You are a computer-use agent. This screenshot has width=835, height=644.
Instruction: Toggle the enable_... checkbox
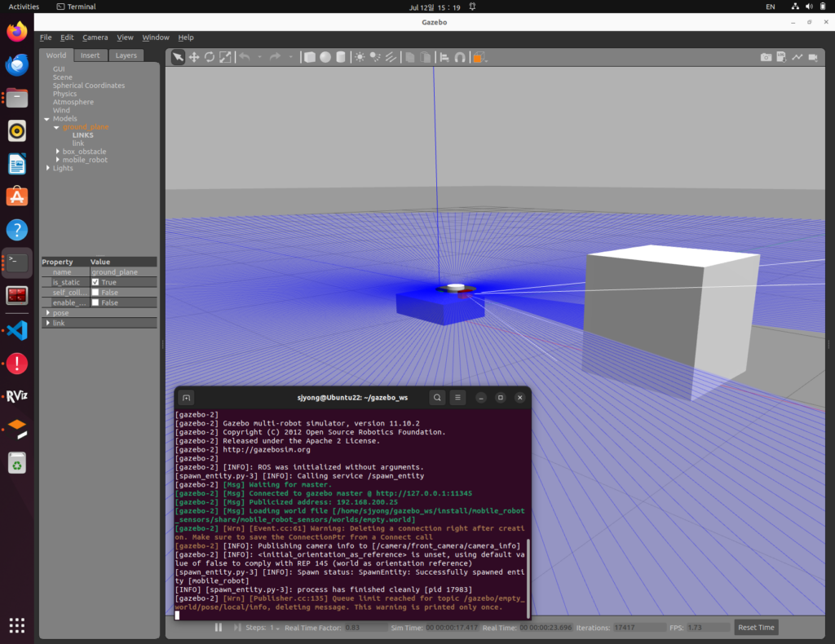point(95,302)
